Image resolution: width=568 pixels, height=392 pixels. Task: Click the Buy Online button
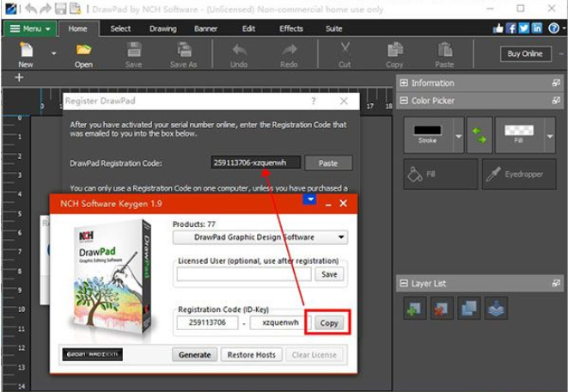[525, 53]
